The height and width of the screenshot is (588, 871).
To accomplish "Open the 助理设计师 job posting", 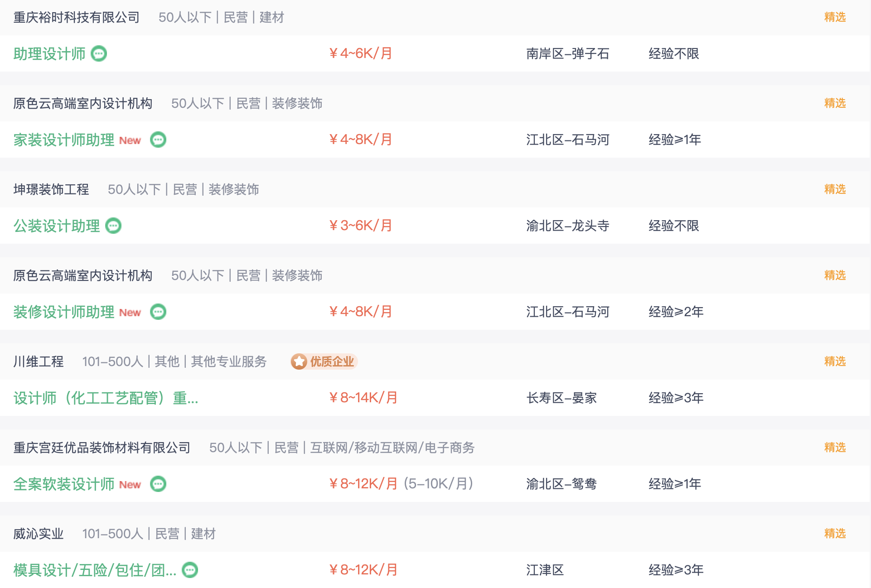I will (49, 53).
